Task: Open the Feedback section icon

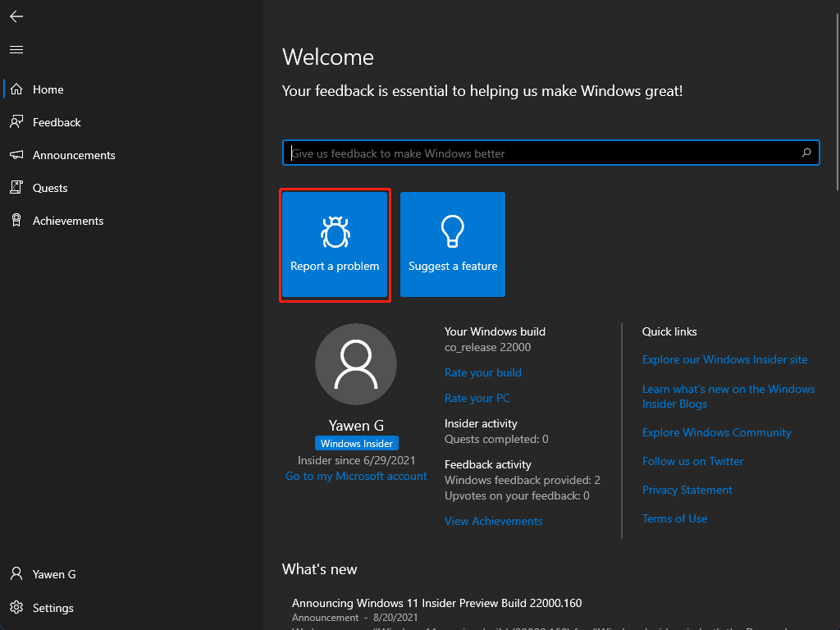Action: pyautogui.click(x=16, y=122)
